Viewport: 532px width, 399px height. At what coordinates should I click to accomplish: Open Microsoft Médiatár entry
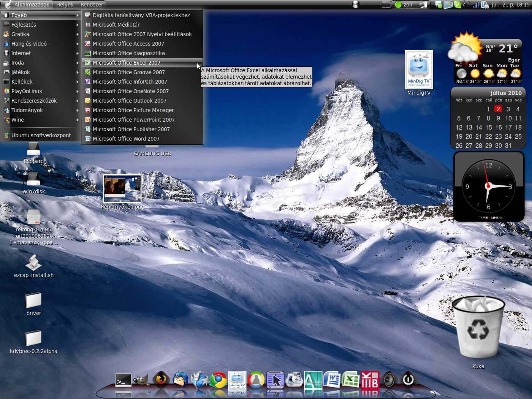coord(142,25)
